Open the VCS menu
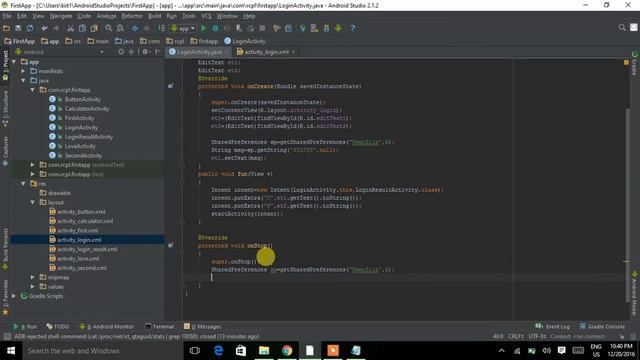This screenshot has width=640, height=360. pyautogui.click(x=206, y=16)
